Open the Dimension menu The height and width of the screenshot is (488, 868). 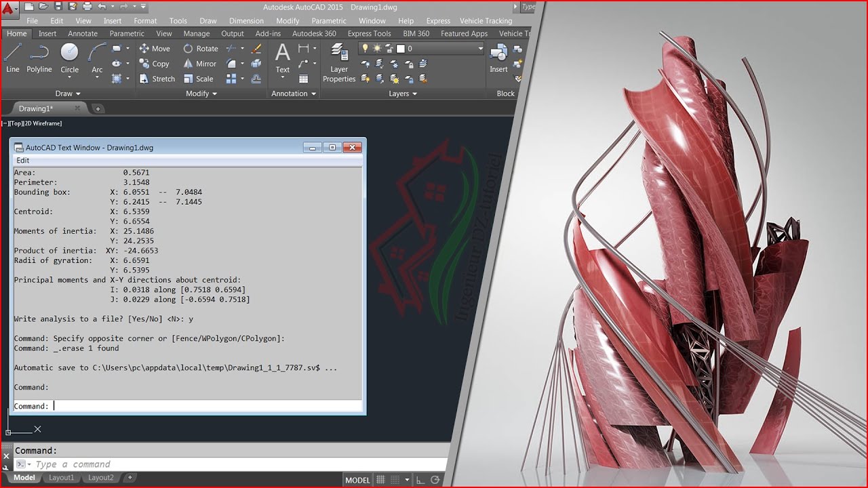(x=247, y=21)
